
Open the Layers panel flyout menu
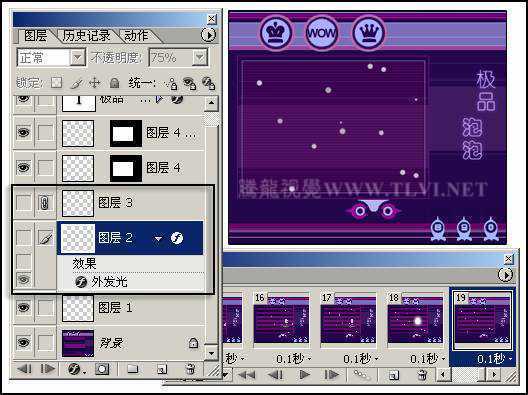click(x=208, y=35)
